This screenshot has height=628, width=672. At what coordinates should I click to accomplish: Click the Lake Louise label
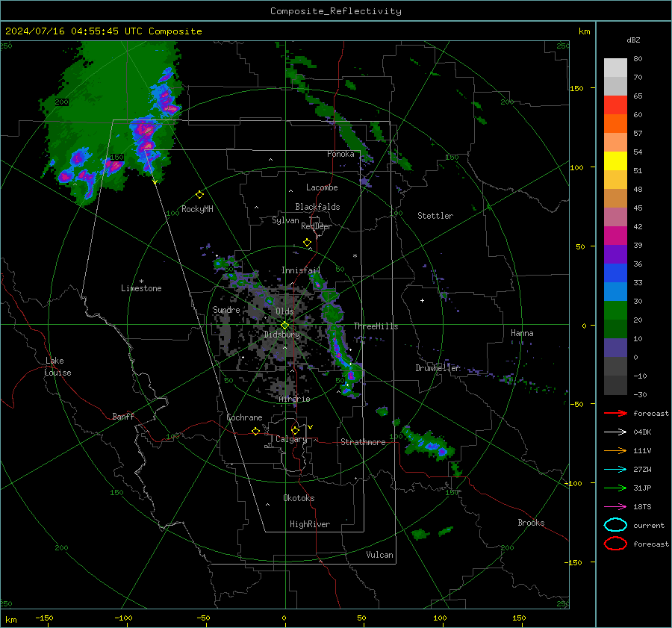click(x=57, y=367)
